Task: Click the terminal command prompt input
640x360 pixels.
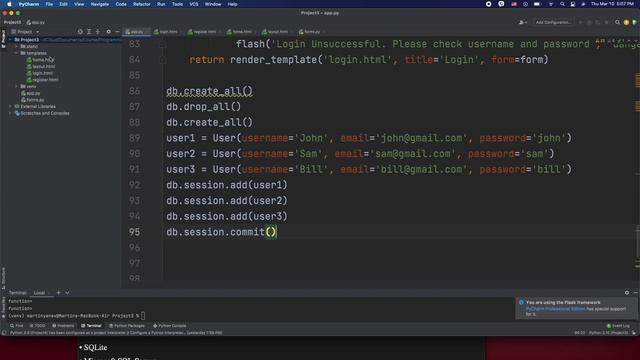Action: [x=143, y=316]
